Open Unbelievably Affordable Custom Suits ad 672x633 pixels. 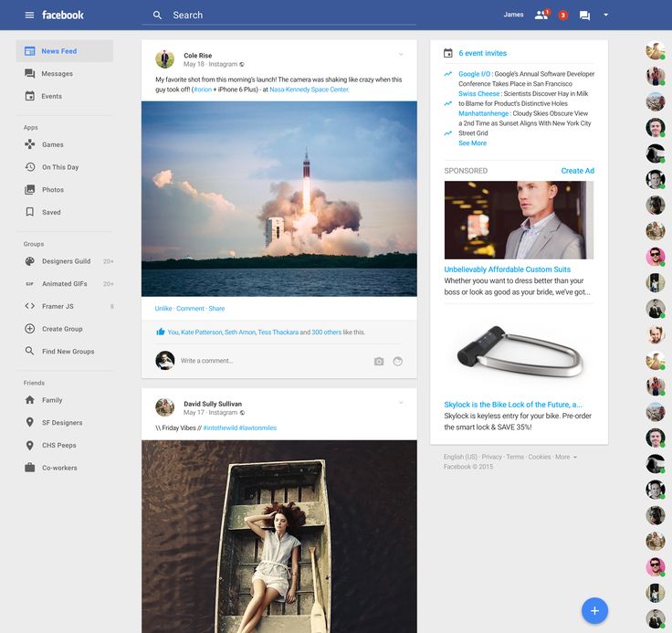click(x=507, y=269)
